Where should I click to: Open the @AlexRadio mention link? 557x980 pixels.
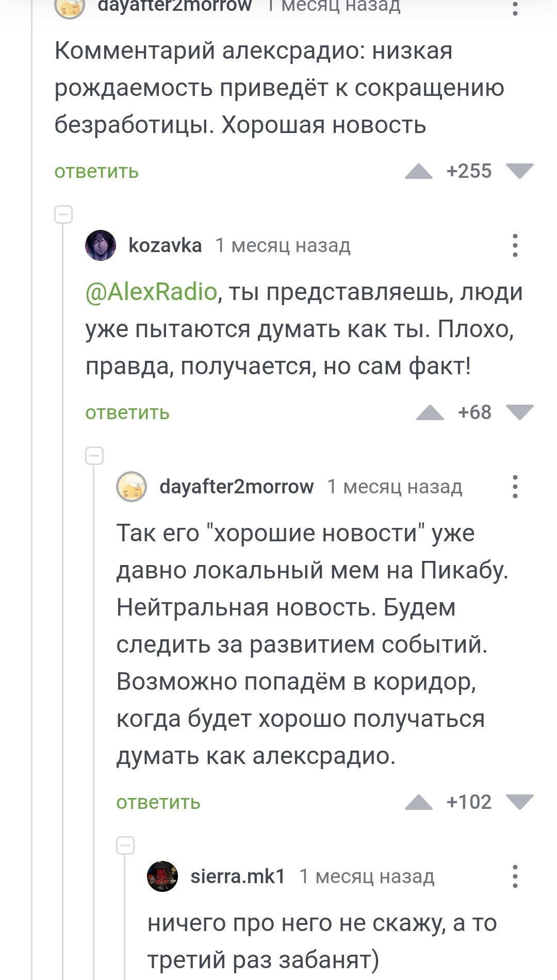tap(151, 292)
